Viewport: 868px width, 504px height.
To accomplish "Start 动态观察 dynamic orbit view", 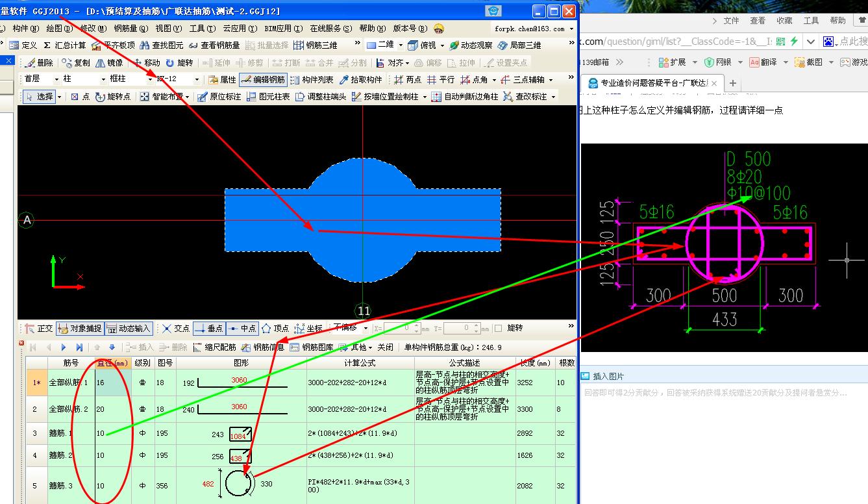I will [x=470, y=45].
